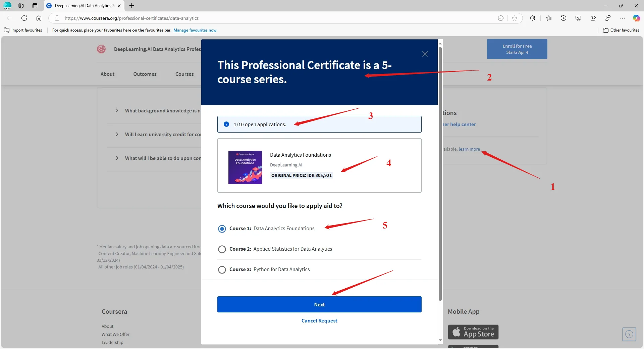
Task: Click the Share icon in browser toolbar
Action: pyautogui.click(x=593, y=18)
